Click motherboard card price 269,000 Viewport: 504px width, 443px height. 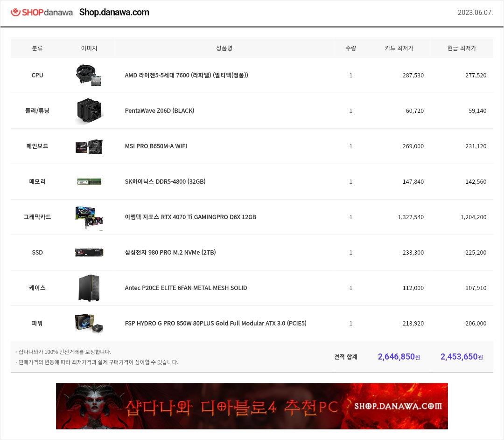[x=413, y=146]
